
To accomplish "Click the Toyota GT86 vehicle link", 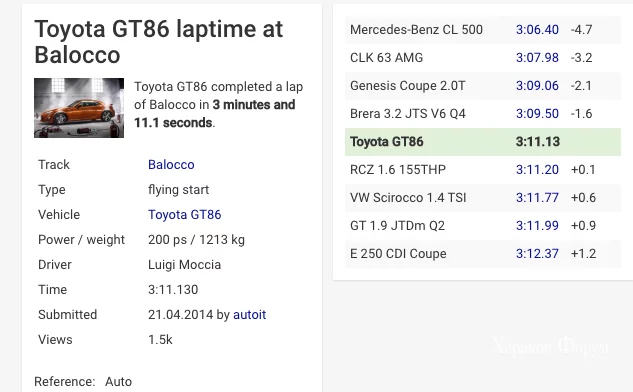I will [x=184, y=215].
